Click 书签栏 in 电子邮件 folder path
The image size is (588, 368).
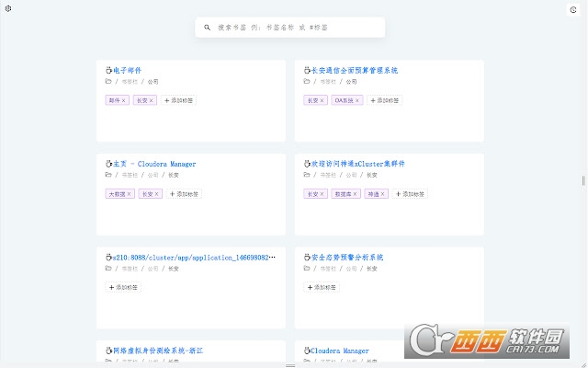tap(130, 82)
